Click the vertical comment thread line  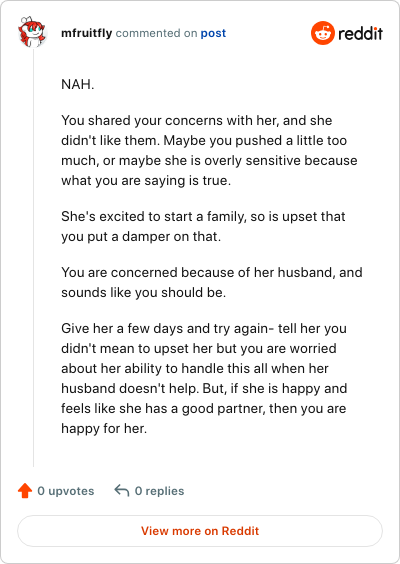[33, 258]
